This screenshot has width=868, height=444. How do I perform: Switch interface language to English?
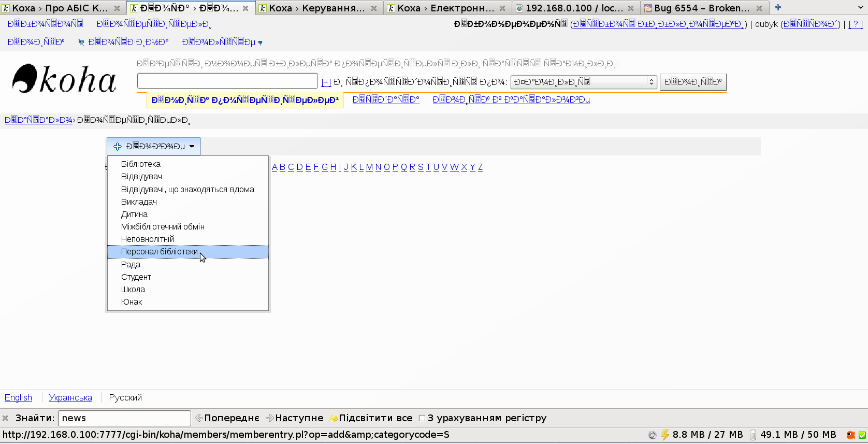pos(18,397)
